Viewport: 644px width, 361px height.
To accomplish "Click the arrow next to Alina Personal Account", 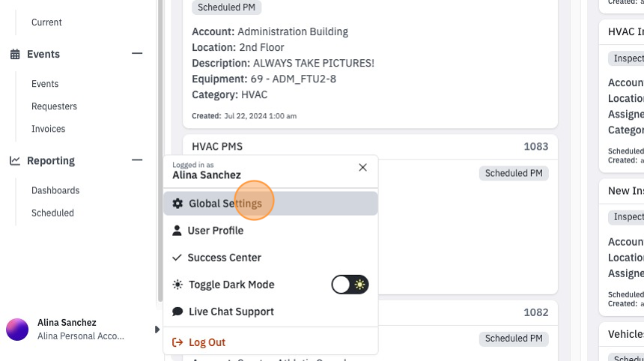I will [157, 330].
